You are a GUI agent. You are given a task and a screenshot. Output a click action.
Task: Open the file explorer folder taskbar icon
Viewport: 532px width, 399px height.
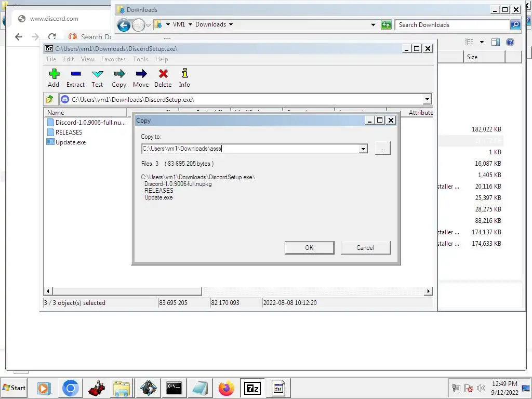122,388
